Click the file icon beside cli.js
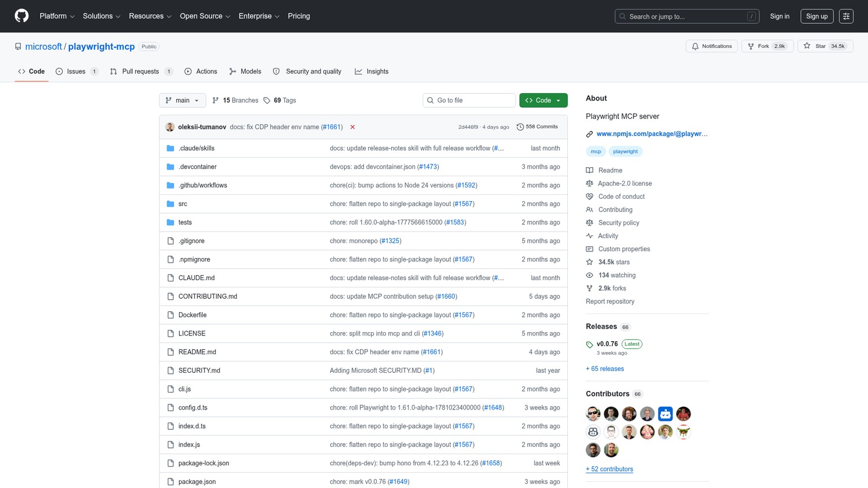Screen dimensions: 868x488 coord(171,389)
